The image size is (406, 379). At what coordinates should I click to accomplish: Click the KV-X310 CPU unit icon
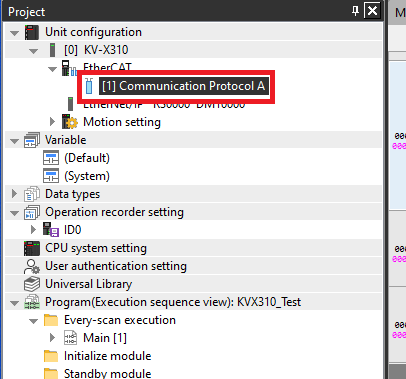tap(52, 50)
